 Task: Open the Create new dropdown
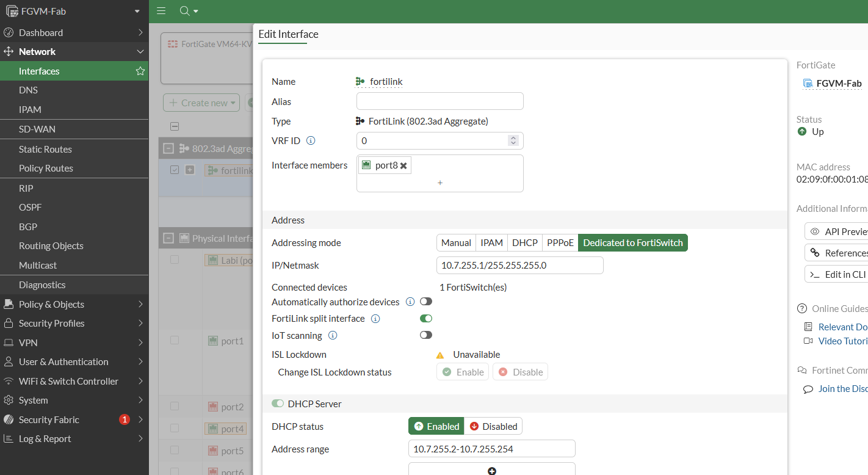coord(202,103)
